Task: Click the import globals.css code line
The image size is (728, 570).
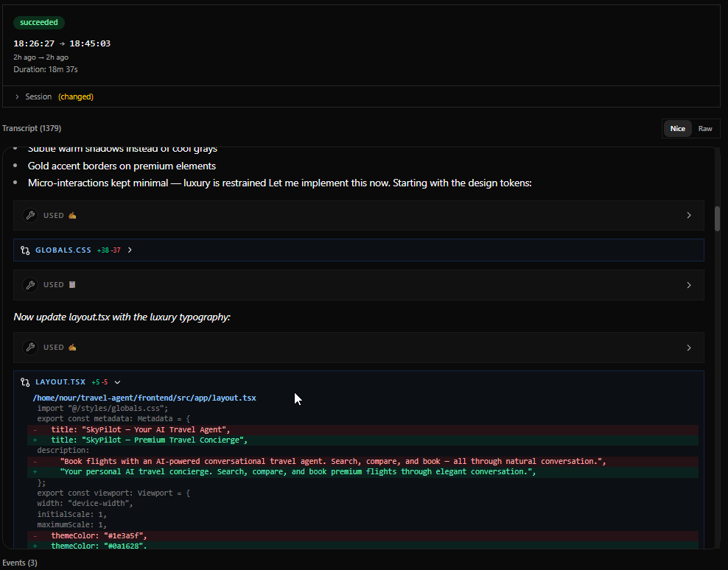Action: pyautogui.click(x=102, y=409)
